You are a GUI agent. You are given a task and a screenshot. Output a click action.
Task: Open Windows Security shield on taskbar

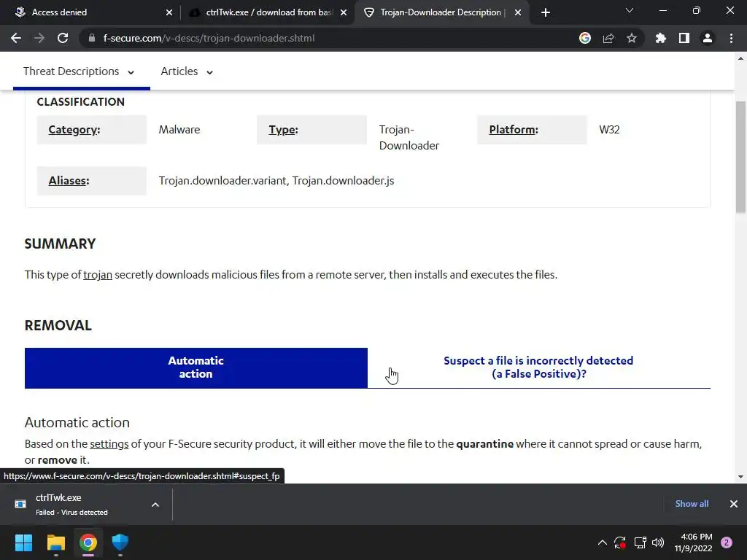(120, 542)
